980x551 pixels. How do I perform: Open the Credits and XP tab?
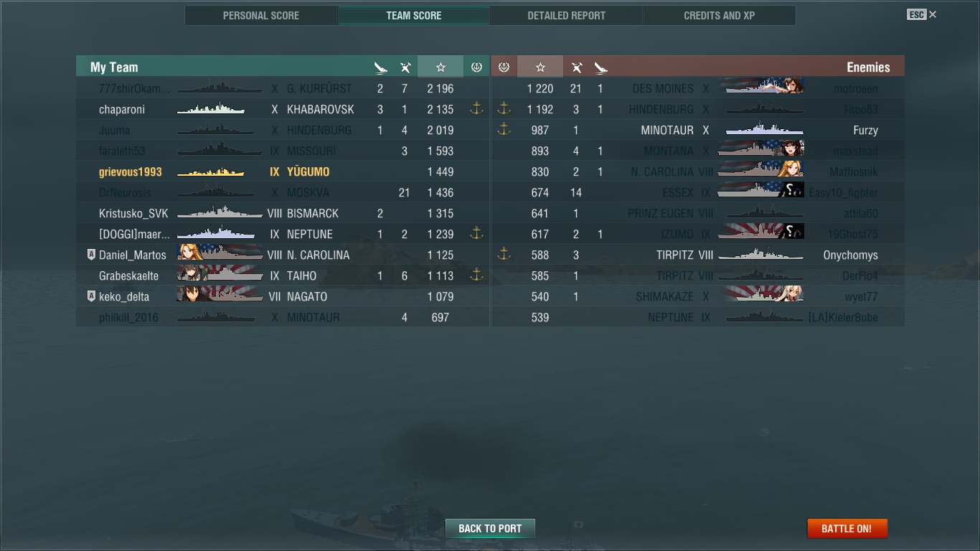tap(719, 15)
